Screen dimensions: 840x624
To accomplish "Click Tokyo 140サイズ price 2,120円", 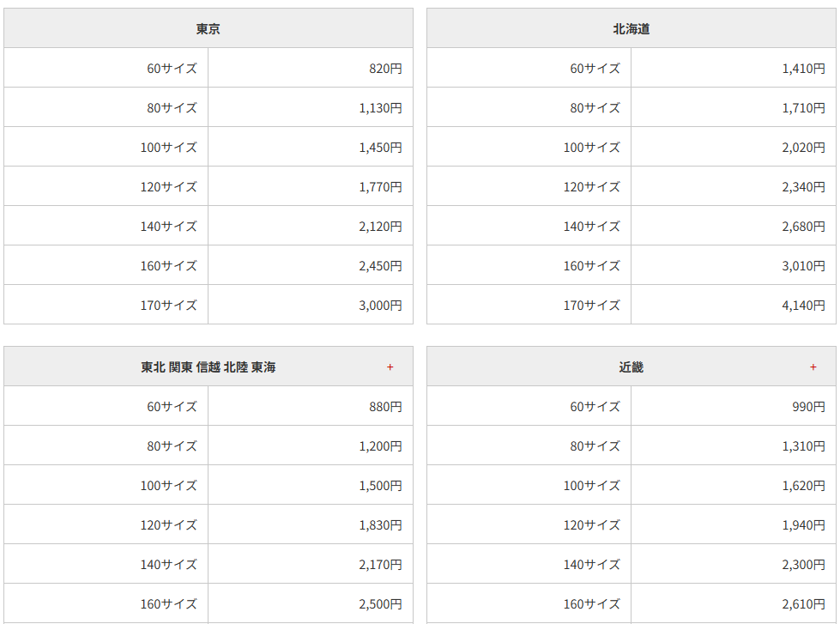I will [x=380, y=227].
